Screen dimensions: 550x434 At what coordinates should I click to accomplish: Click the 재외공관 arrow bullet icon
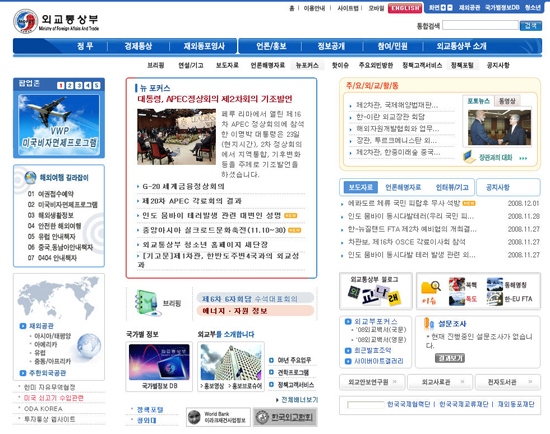click(23, 326)
